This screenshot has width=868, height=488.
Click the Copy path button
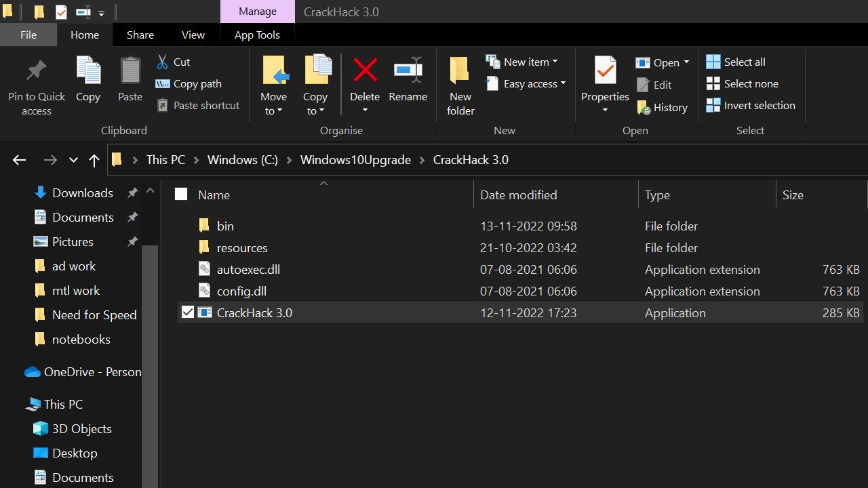tap(189, 83)
